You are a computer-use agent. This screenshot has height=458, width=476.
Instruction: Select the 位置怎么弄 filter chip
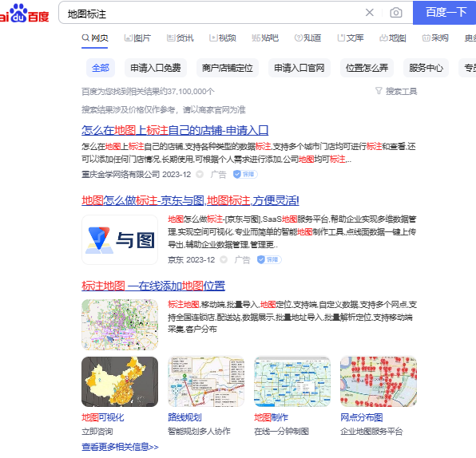click(x=367, y=68)
